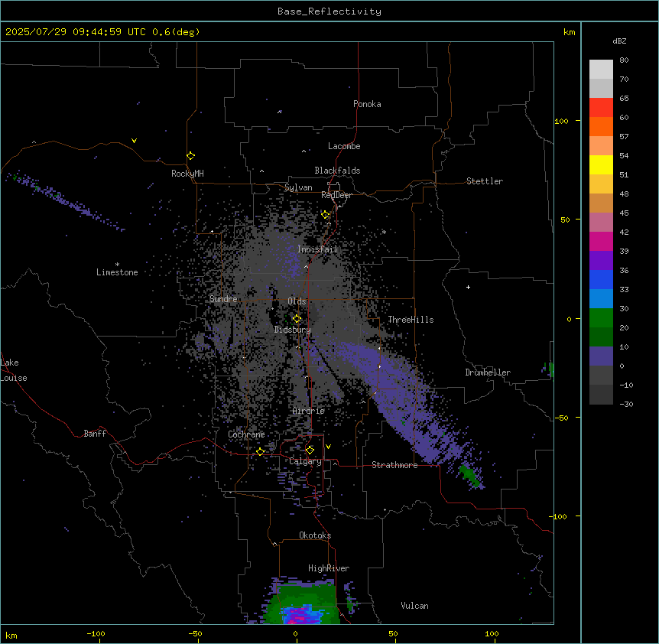Select the Vulcan town label
The width and height of the screenshot is (659, 644).
(414, 606)
